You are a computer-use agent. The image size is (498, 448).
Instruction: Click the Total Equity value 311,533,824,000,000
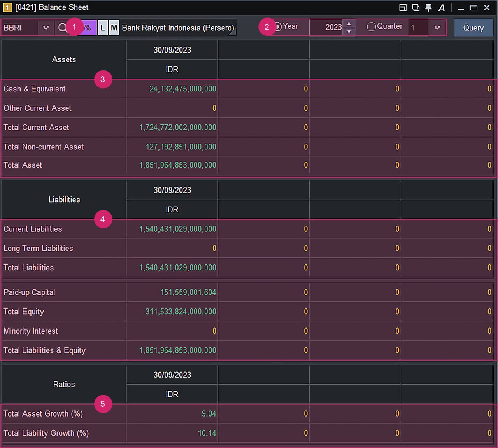click(181, 312)
